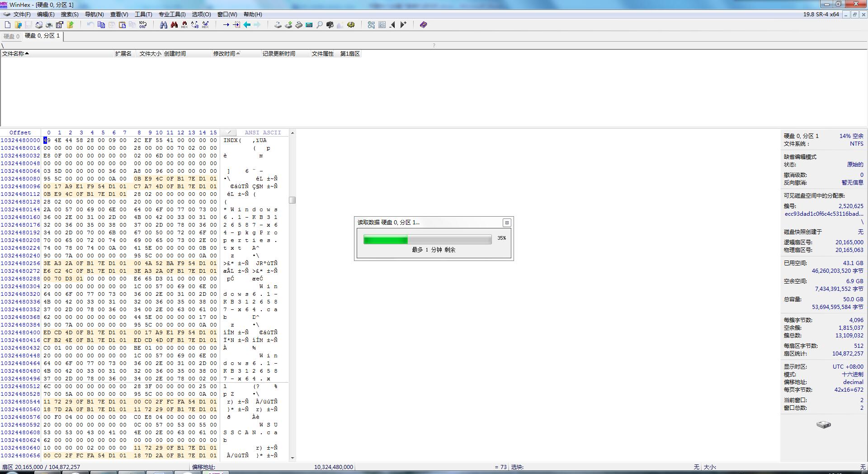Image resolution: width=868 pixels, height=474 pixels.
Task: Click the black left-triangle toolbar icon
Action: pos(392,25)
